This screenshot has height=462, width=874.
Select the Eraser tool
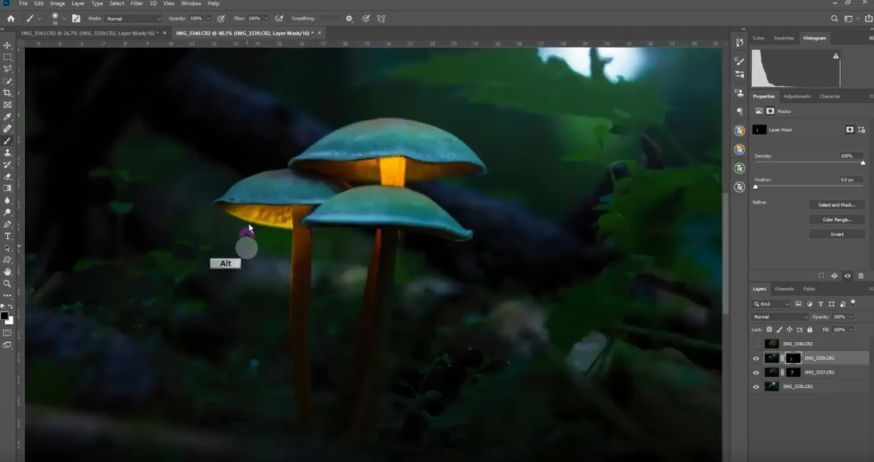pyautogui.click(x=7, y=177)
